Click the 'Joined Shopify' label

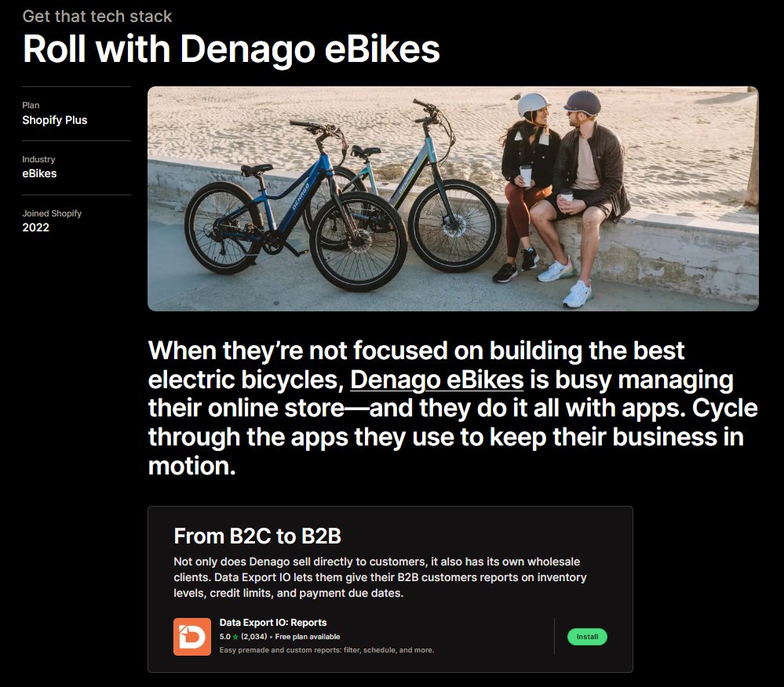[x=52, y=213]
